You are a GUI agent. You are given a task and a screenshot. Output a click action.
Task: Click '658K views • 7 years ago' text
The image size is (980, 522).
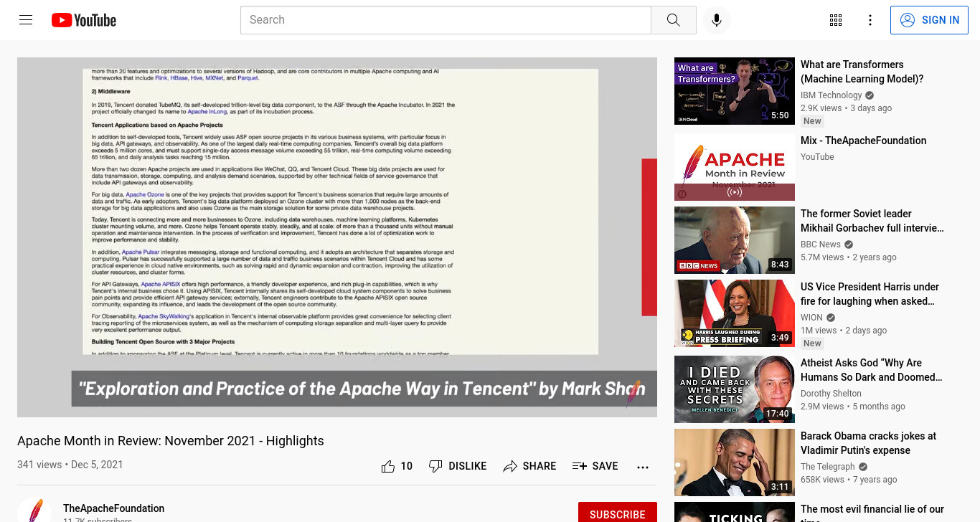click(x=849, y=480)
